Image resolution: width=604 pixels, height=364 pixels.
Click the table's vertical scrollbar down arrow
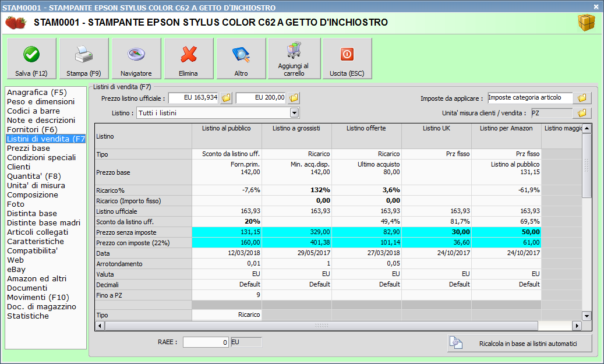(587, 316)
